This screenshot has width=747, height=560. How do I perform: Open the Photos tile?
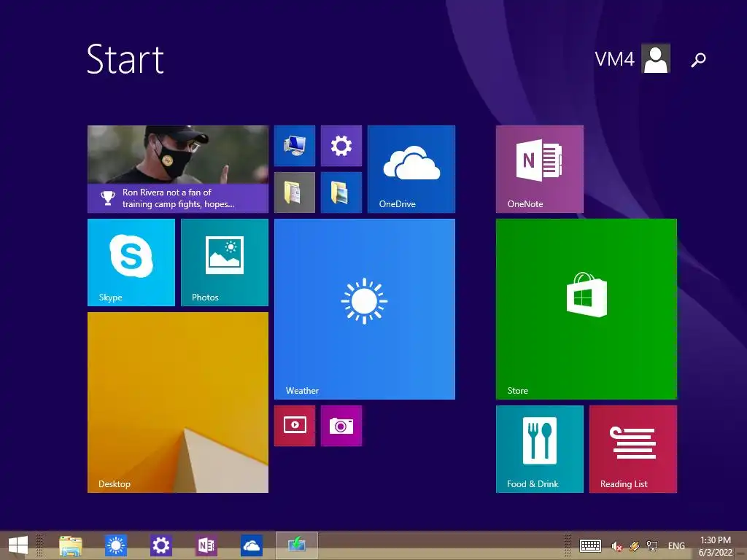click(225, 262)
